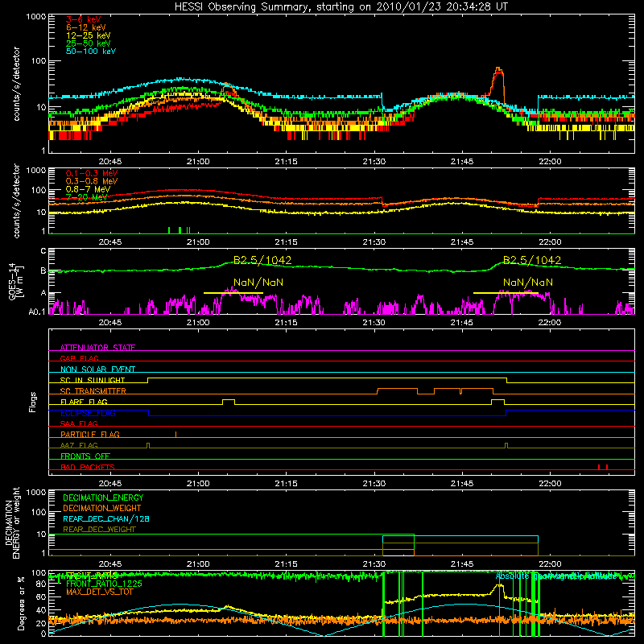Click the REAR_DEC_CHAN/128 legend label
644x644 pixels.
[106, 518]
